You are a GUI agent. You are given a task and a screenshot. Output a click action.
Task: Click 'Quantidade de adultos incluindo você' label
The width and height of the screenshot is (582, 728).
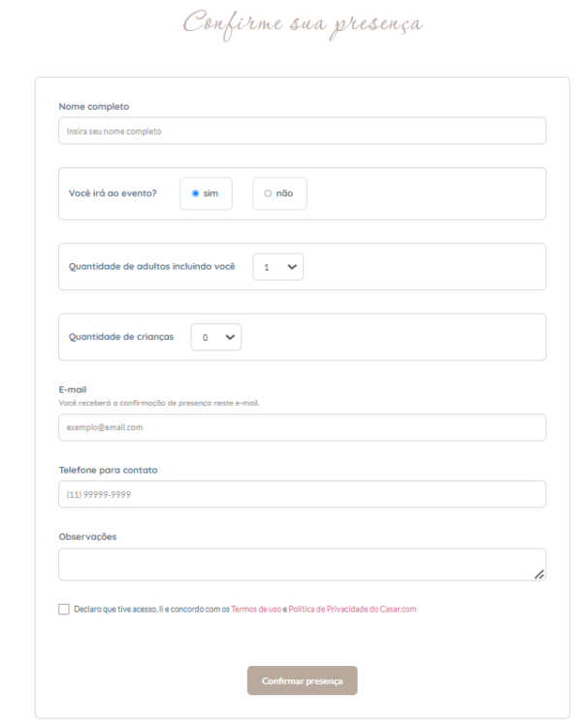[x=151, y=267]
